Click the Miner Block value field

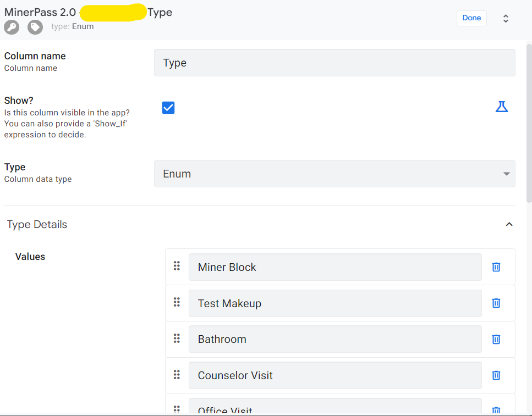(x=334, y=267)
